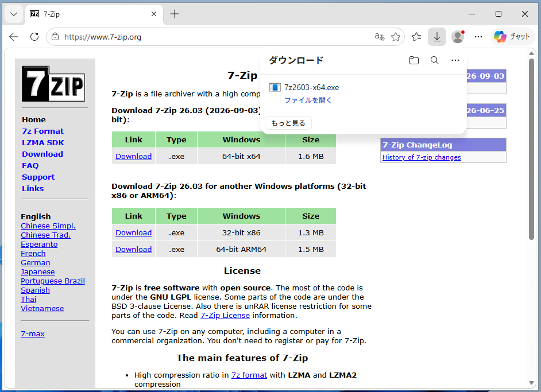
Task: Click the 7z2603-x64.exe file name
Action: click(x=311, y=88)
